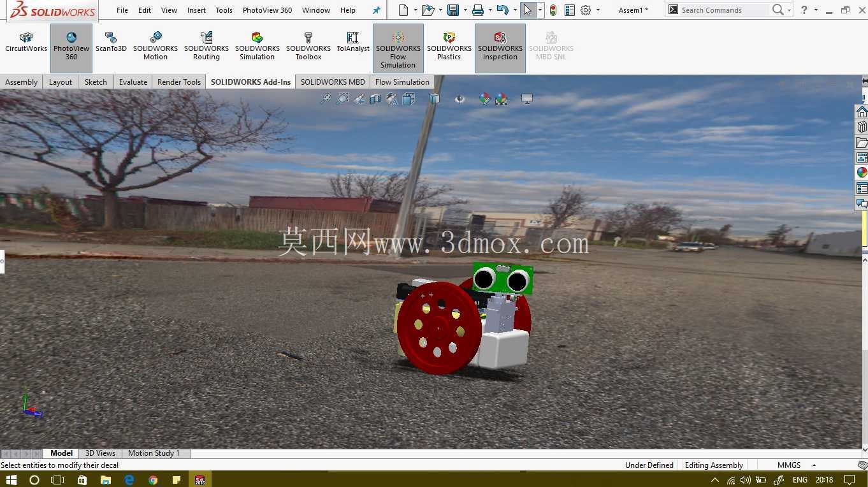This screenshot has height=487, width=868.
Task: Print the document
Action: [x=477, y=10]
